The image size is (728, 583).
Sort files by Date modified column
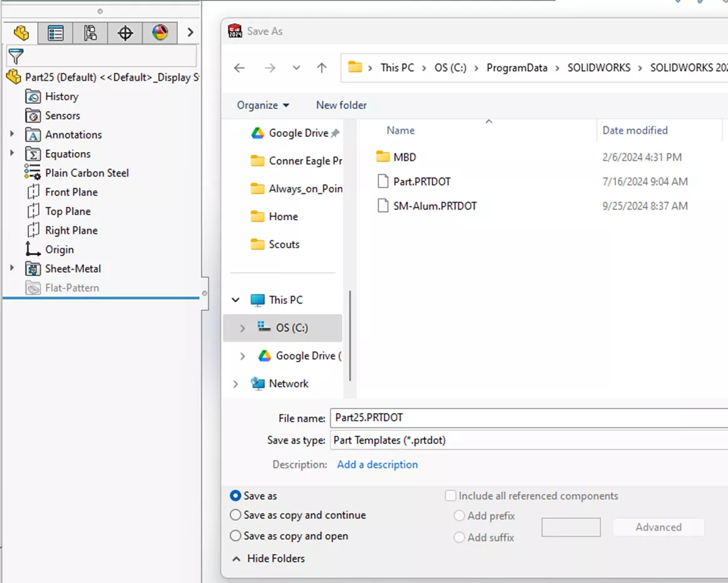pos(635,130)
